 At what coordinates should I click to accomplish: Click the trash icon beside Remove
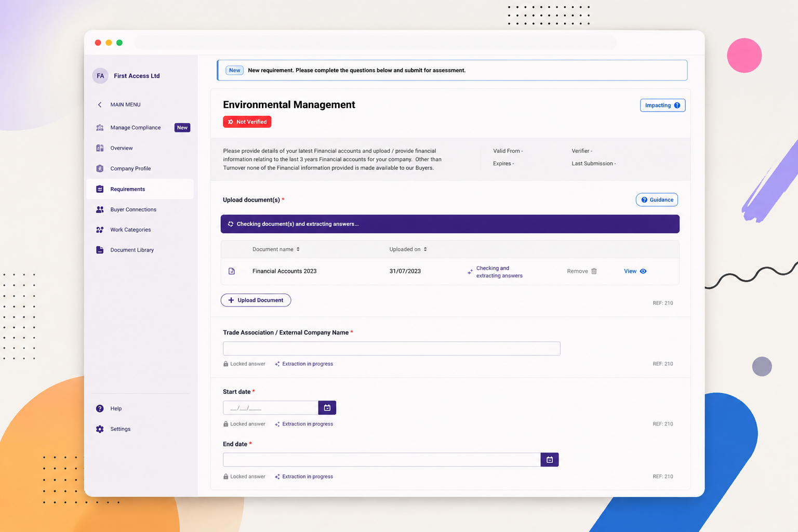pos(594,271)
